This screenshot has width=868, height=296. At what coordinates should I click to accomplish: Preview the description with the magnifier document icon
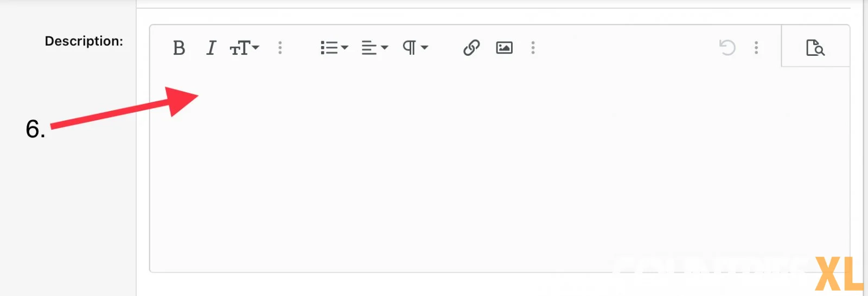tap(815, 48)
